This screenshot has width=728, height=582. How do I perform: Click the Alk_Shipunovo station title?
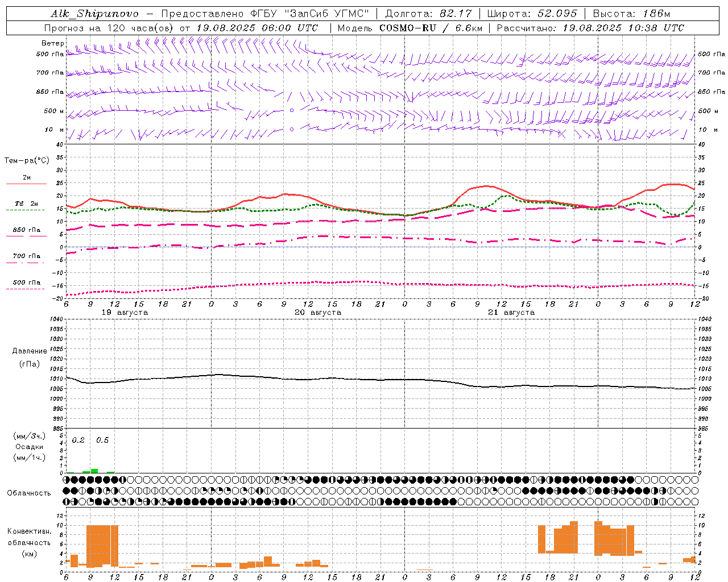(x=94, y=14)
